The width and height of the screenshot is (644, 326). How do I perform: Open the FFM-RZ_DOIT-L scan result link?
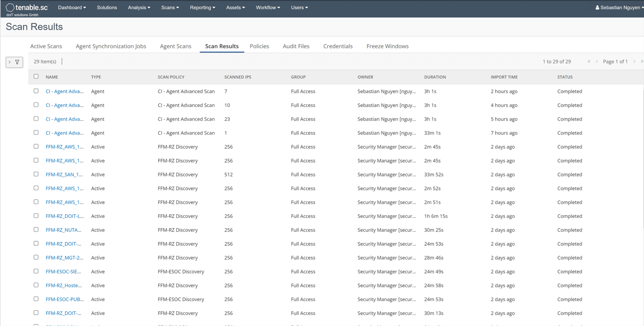click(65, 216)
